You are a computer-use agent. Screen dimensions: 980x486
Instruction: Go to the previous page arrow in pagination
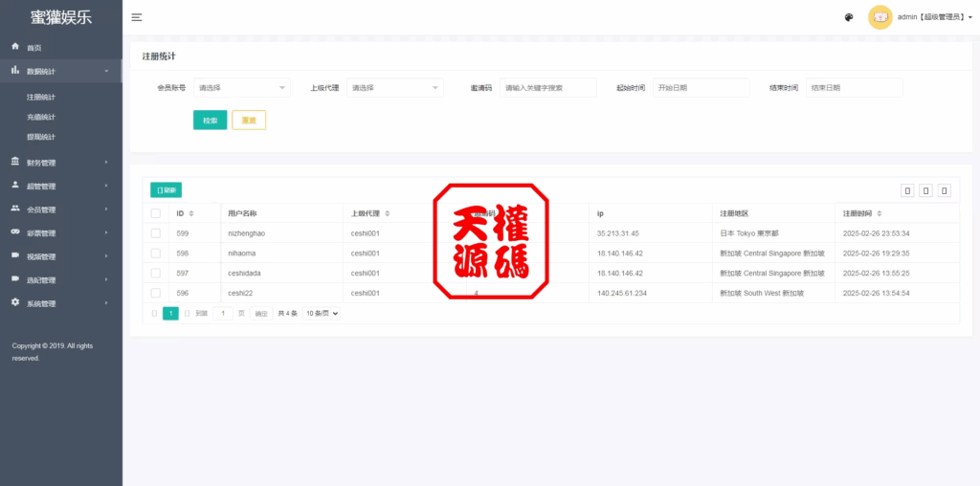point(154,314)
